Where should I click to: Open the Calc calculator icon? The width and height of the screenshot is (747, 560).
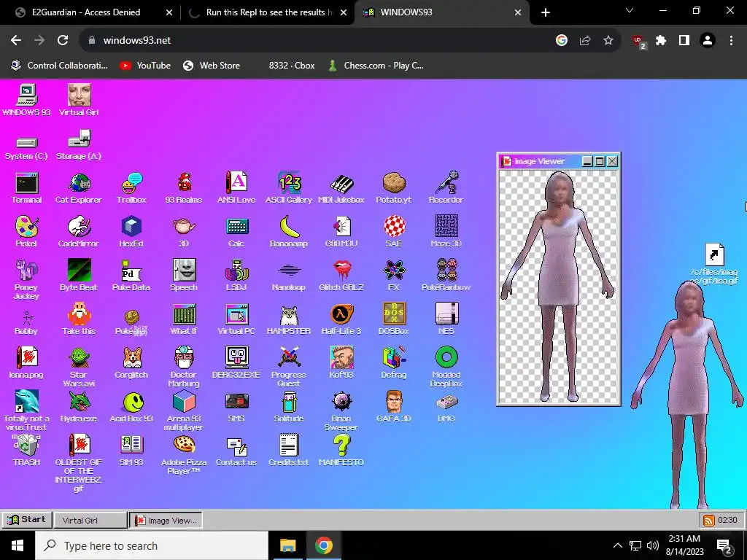236,231
